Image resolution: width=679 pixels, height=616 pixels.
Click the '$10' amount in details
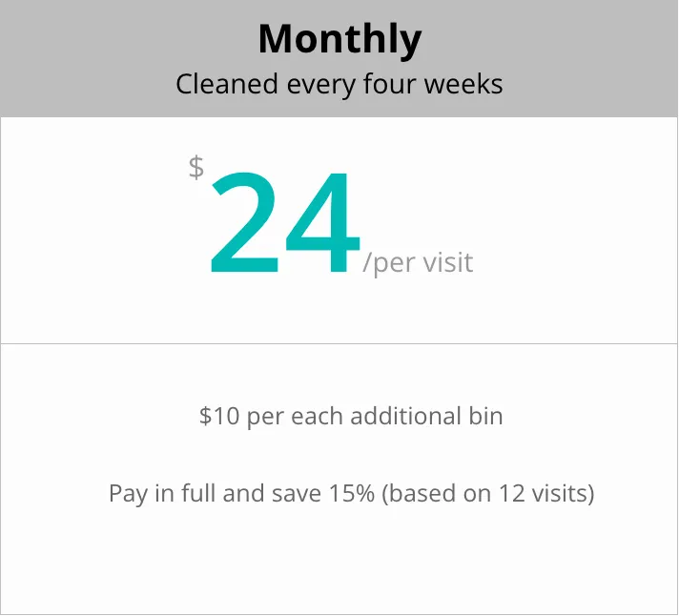pos(219,417)
